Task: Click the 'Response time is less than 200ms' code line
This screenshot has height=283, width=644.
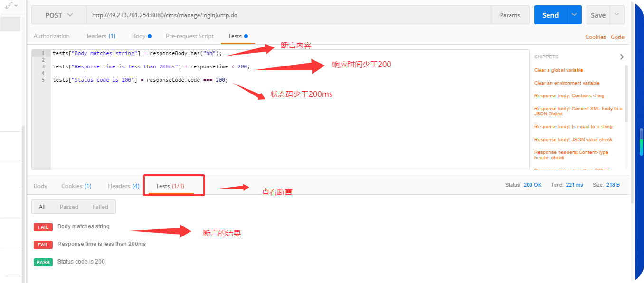Action: (151, 66)
